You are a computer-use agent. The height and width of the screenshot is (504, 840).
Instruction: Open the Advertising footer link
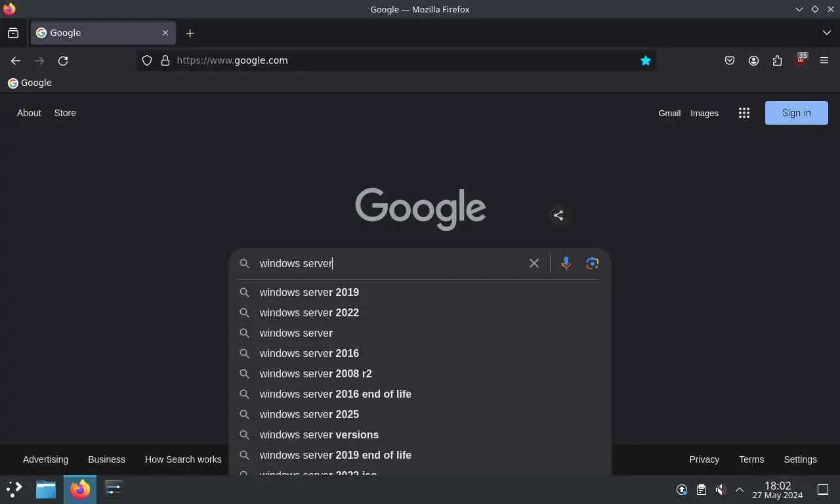pyautogui.click(x=45, y=459)
